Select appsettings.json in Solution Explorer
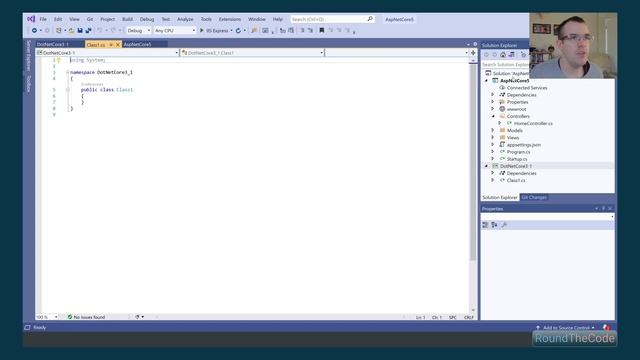 pyautogui.click(x=524, y=145)
